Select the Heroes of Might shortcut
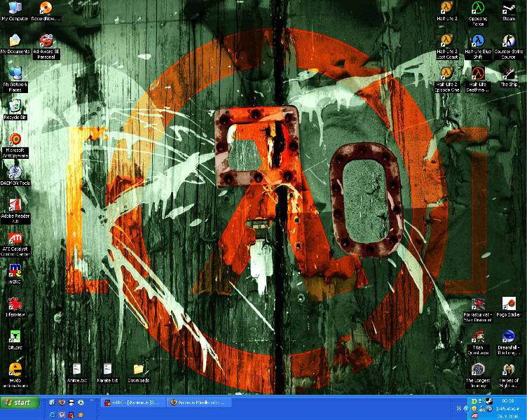 509,376
